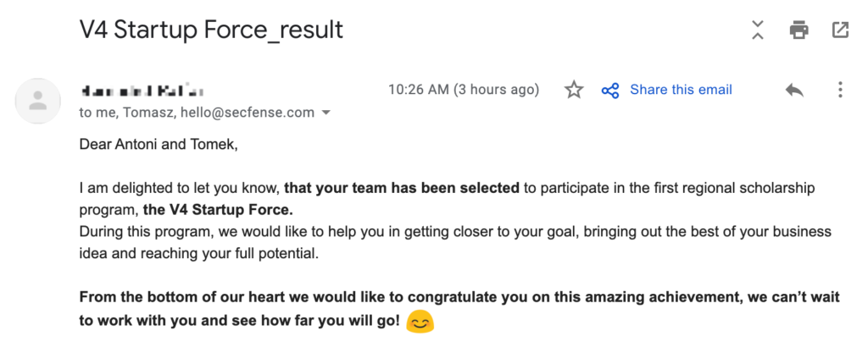Click bold text 'the V4 Startup Force.'
The image size is (868, 353).
(x=218, y=210)
